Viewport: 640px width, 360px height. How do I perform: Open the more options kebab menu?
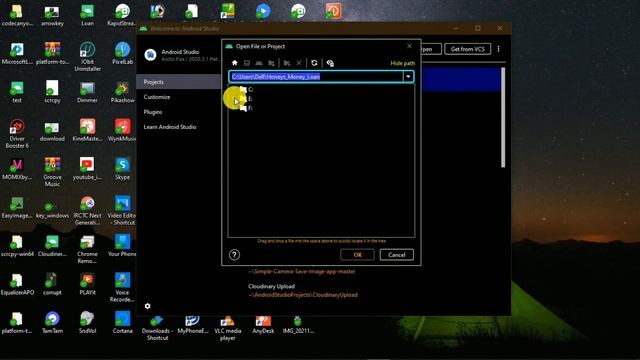498,49
